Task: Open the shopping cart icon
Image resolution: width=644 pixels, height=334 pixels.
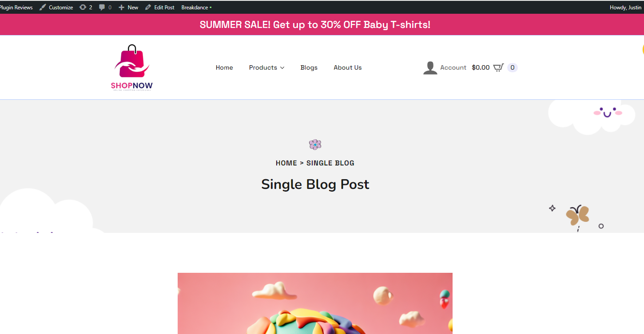Action: [498, 67]
